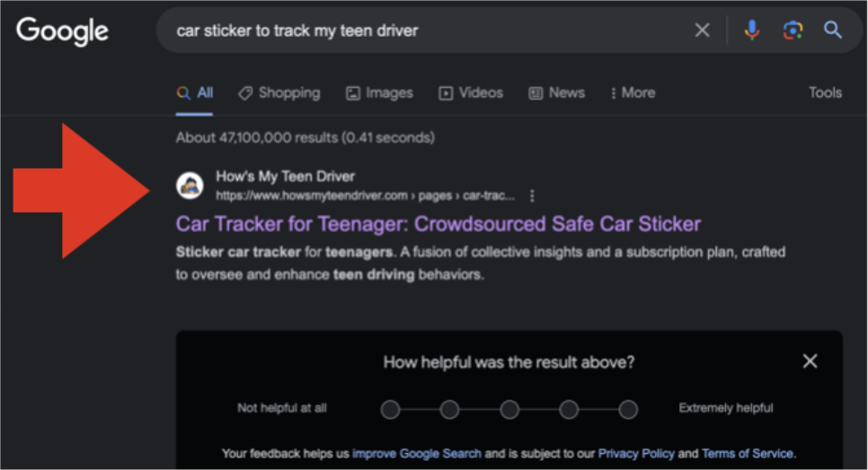The width and height of the screenshot is (868, 470).
Task: Select the rating nearest Extremely helpful
Action: click(628, 410)
